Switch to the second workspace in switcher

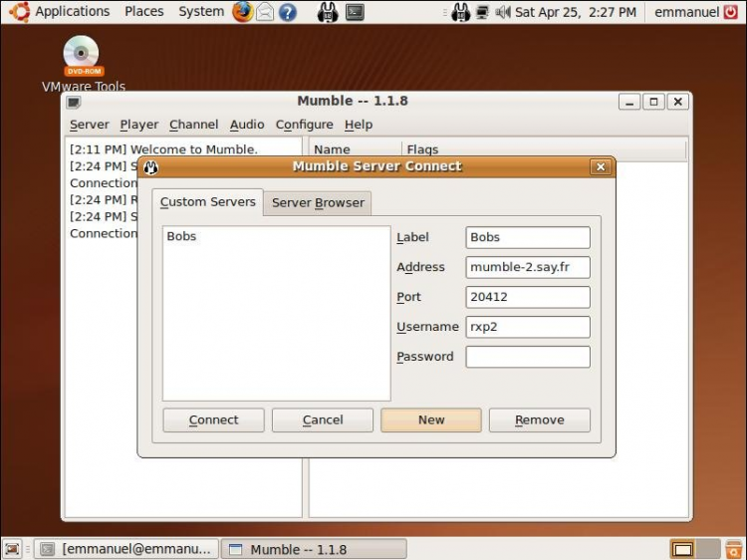(x=707, y=549)
